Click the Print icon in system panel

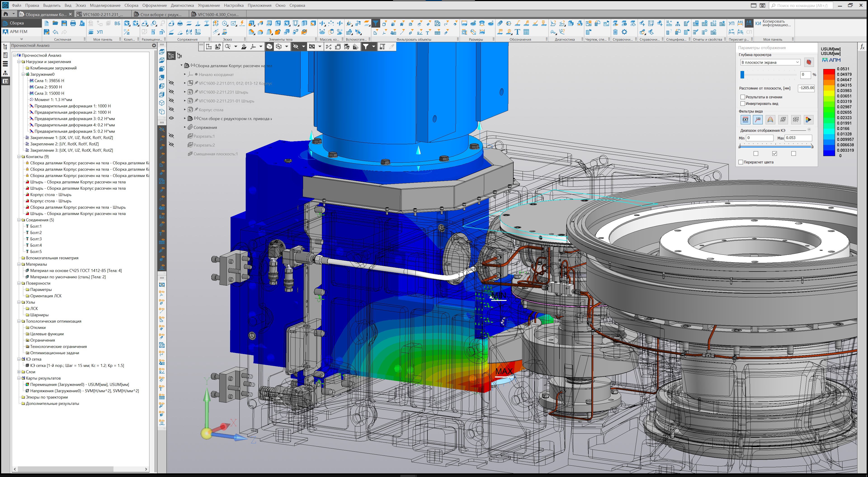[73, 23]
